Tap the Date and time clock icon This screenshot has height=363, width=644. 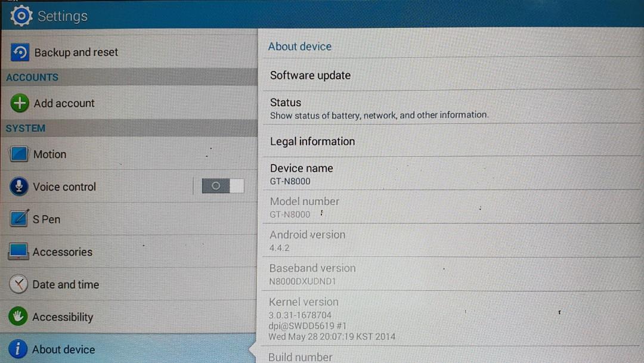(x=18, y=284)
